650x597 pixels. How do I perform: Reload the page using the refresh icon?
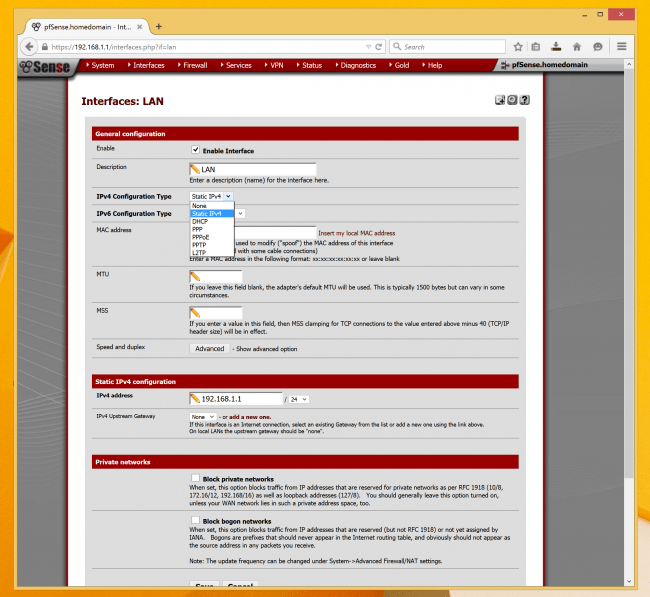[378, 46]
